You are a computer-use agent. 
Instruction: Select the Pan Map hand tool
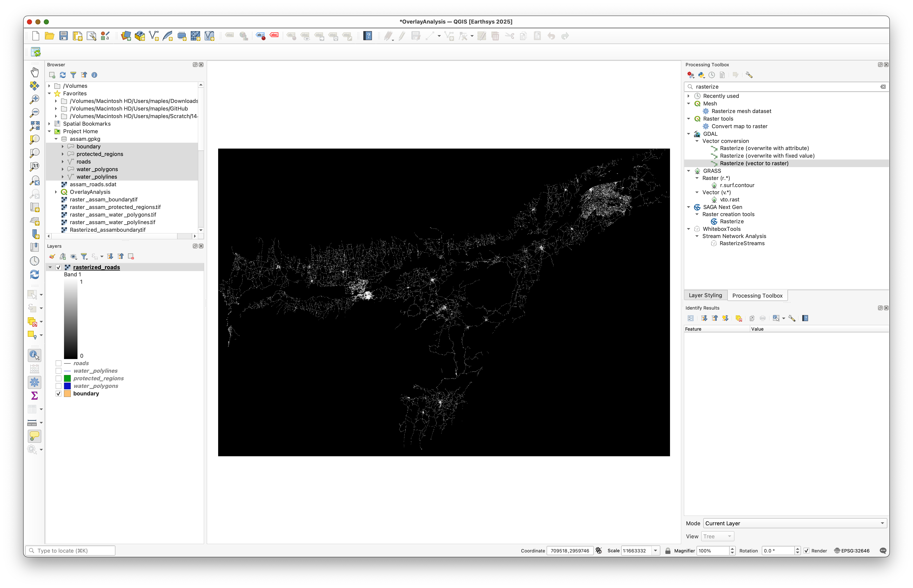(35, 72)
